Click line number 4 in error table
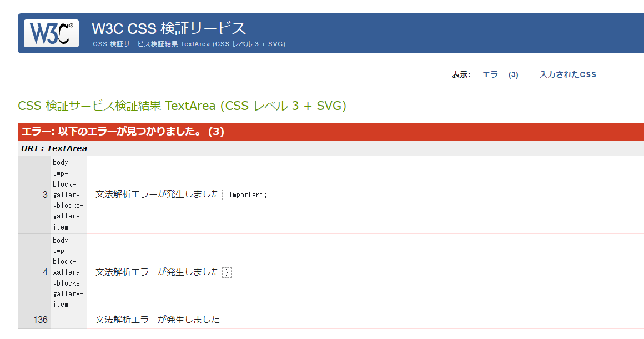Screen dimensions: 644x339 coord(45,272)
